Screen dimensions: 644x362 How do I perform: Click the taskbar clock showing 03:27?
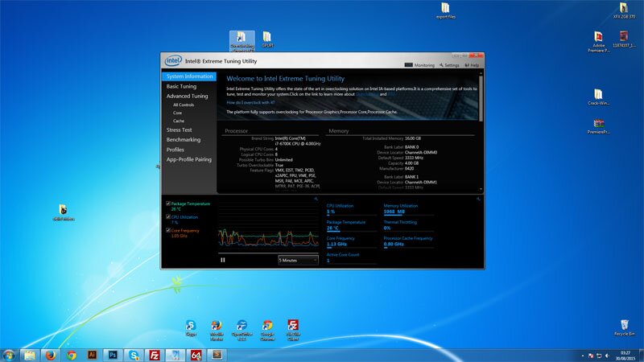click(x=625, y=356)
